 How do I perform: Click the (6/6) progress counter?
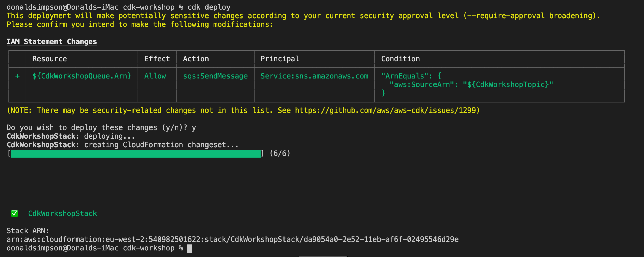coord(280,153)
